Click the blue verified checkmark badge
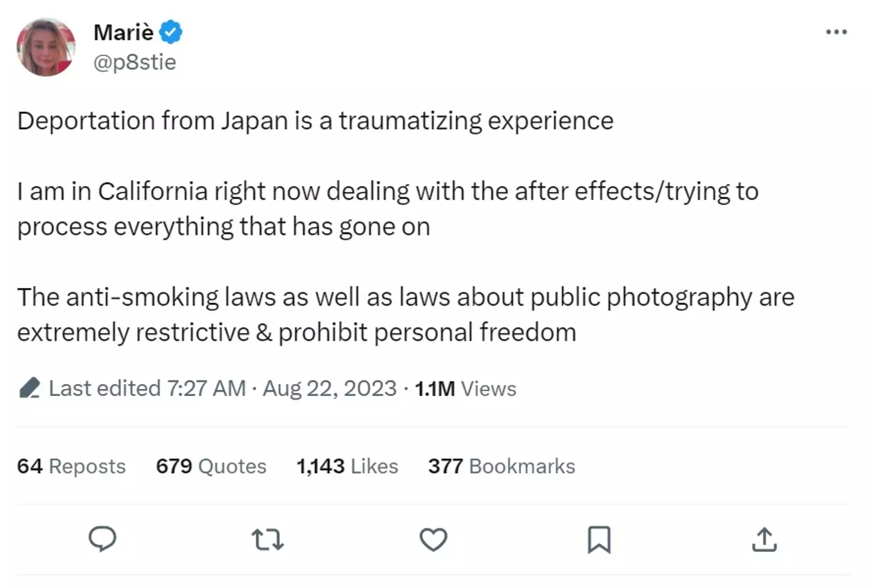 pyautogui.click(x=171, y=32)
